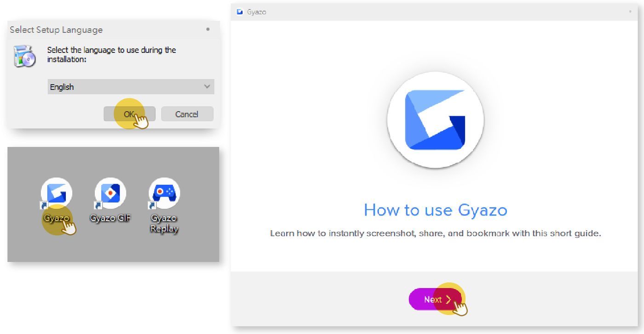Close the Select Setup Language dialog

pos(208,29)
